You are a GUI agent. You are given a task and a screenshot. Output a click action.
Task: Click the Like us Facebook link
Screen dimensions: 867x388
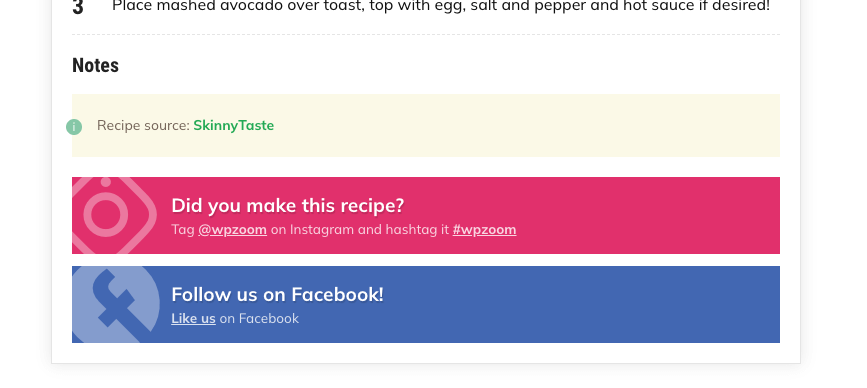point(194,318)
